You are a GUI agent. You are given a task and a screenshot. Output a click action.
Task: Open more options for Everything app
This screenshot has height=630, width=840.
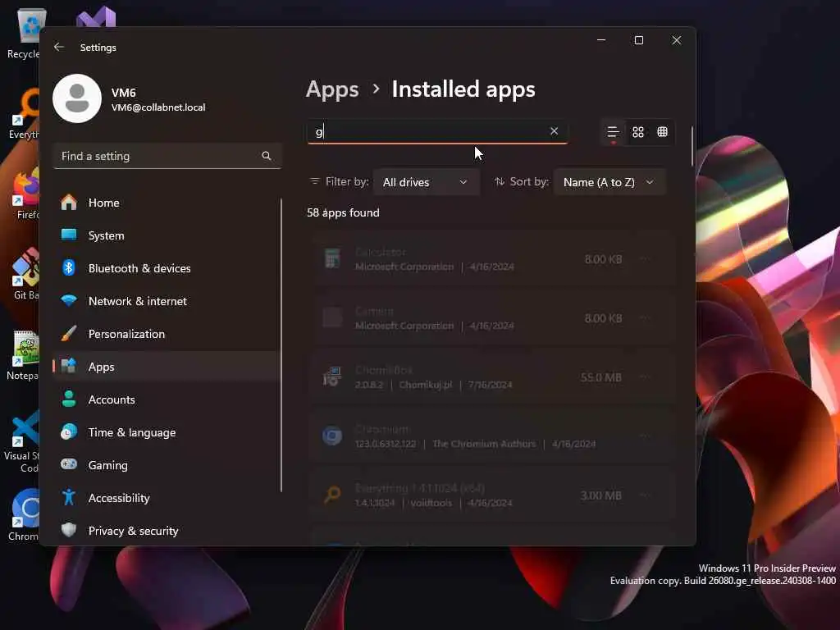click(x=645, y=495)
